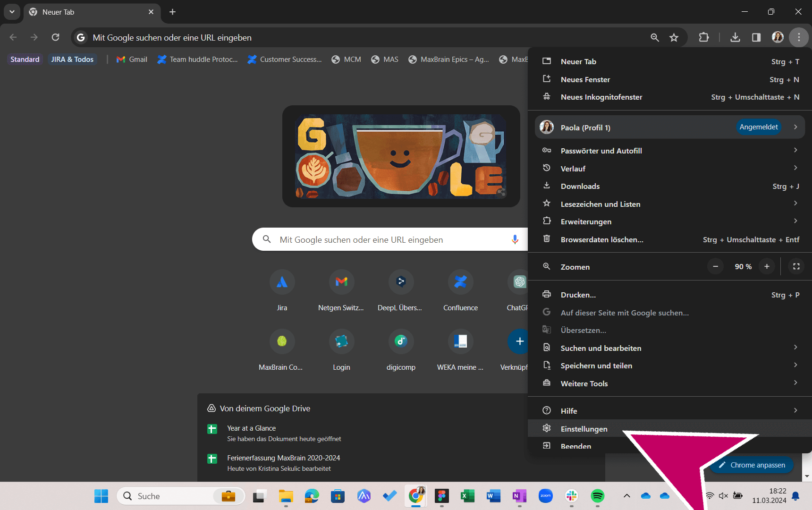
Task: Click the Google doodle image
Action: (x=401, y=156)
